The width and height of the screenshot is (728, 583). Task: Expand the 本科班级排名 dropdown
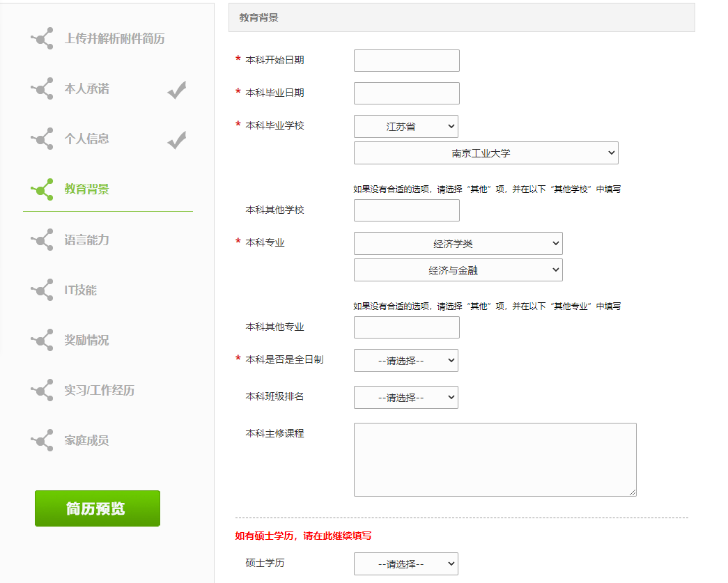coord(406,398)
